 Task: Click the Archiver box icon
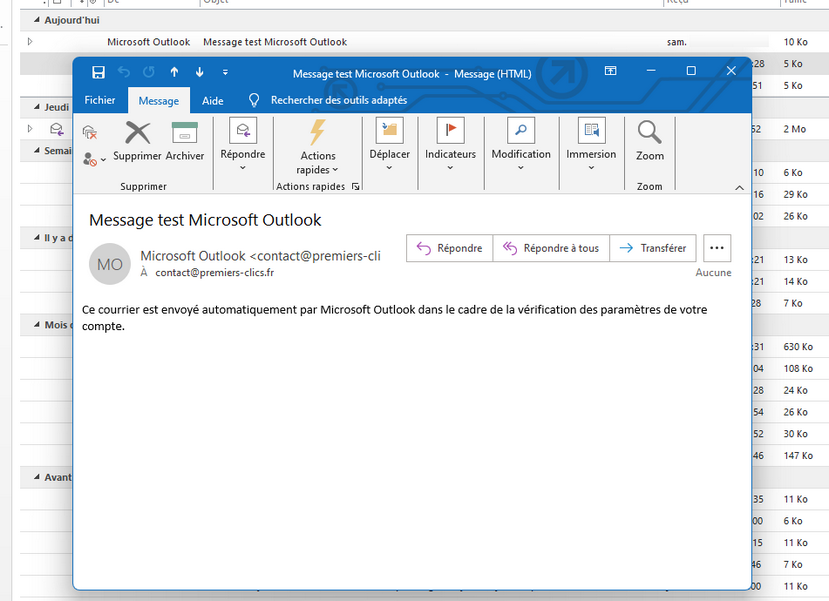(x=185, y=133)
